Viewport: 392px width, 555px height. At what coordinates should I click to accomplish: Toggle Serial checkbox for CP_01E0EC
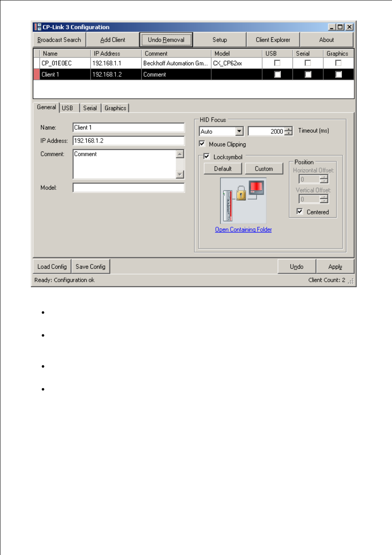(308, 63)
